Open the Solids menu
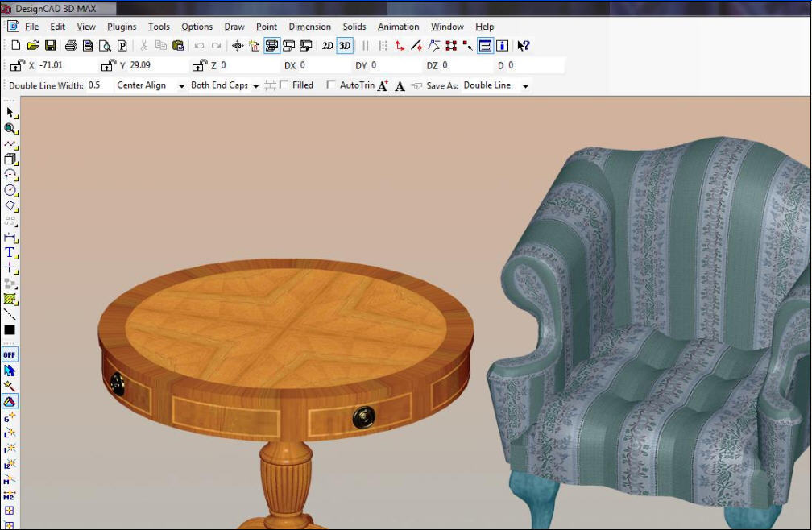Viewport: 812px width, 530px height. point(354,27)
